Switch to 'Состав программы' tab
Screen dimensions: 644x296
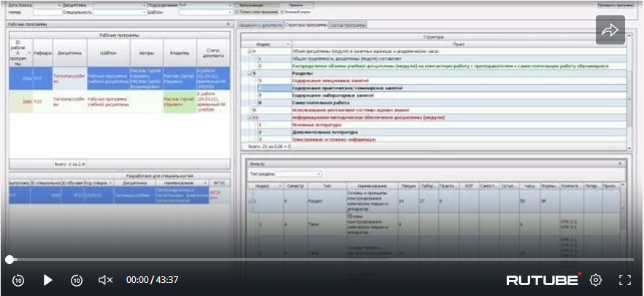tap(347, 25)
